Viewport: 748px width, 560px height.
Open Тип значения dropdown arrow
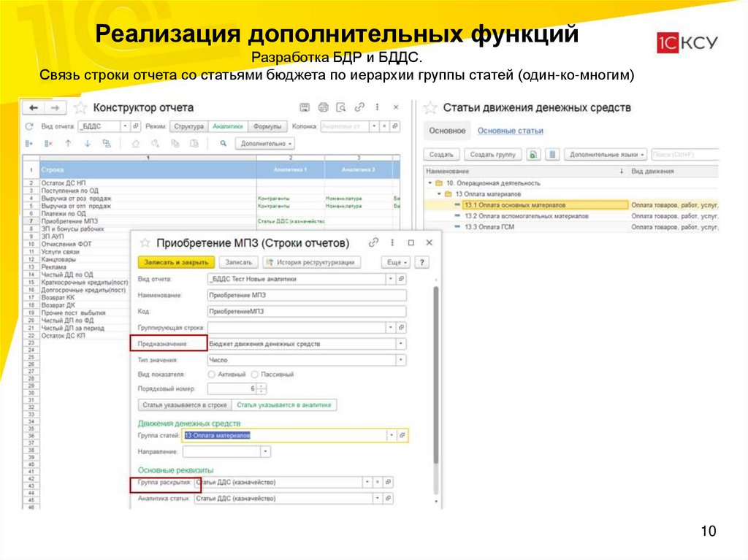[401, 360]
